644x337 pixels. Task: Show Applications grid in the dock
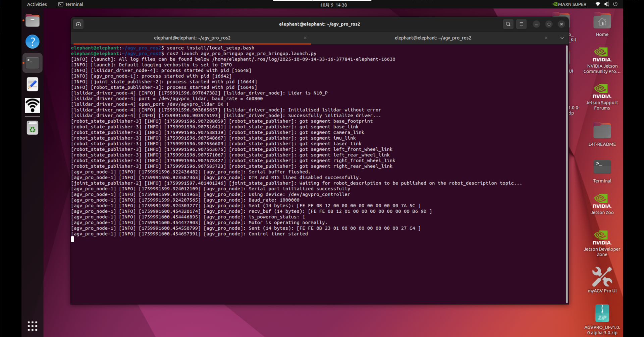click(33, 326)
